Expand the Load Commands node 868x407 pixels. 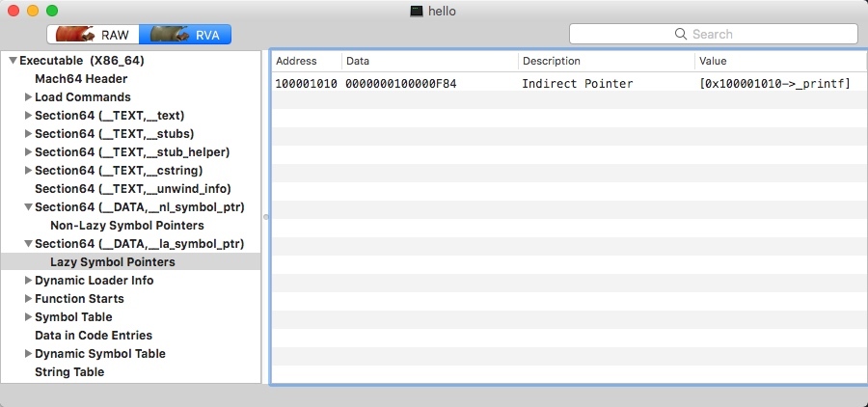[x=28, y=97]
